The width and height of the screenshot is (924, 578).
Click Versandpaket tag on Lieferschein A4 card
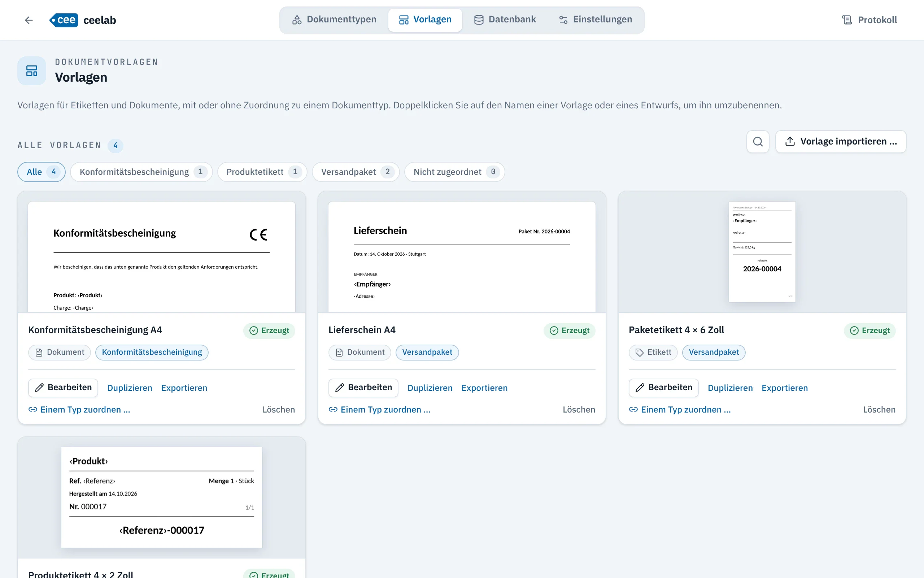pos(427,353)
